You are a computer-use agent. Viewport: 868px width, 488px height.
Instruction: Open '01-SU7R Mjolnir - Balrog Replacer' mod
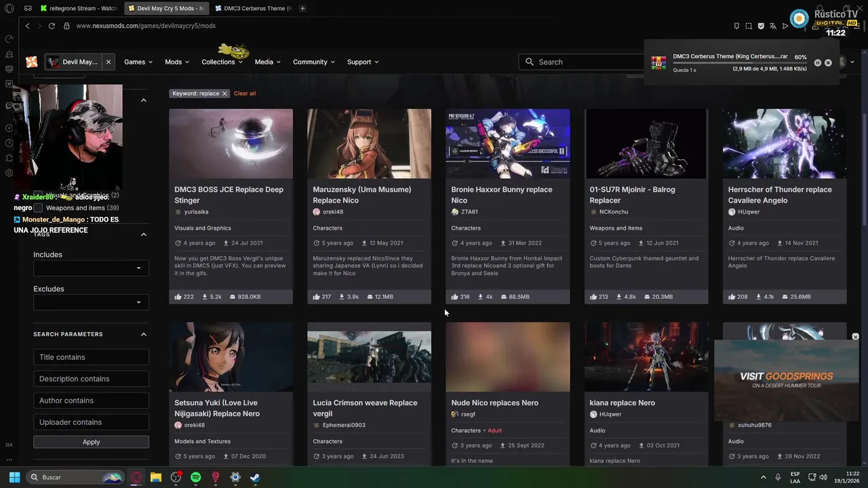(632, 195)
